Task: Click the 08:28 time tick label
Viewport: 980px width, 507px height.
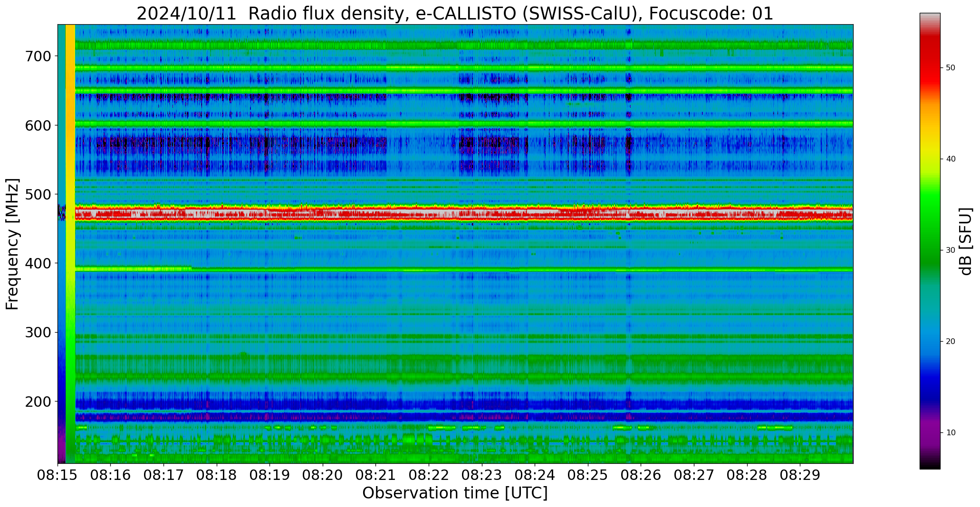Action: (747, 475)
